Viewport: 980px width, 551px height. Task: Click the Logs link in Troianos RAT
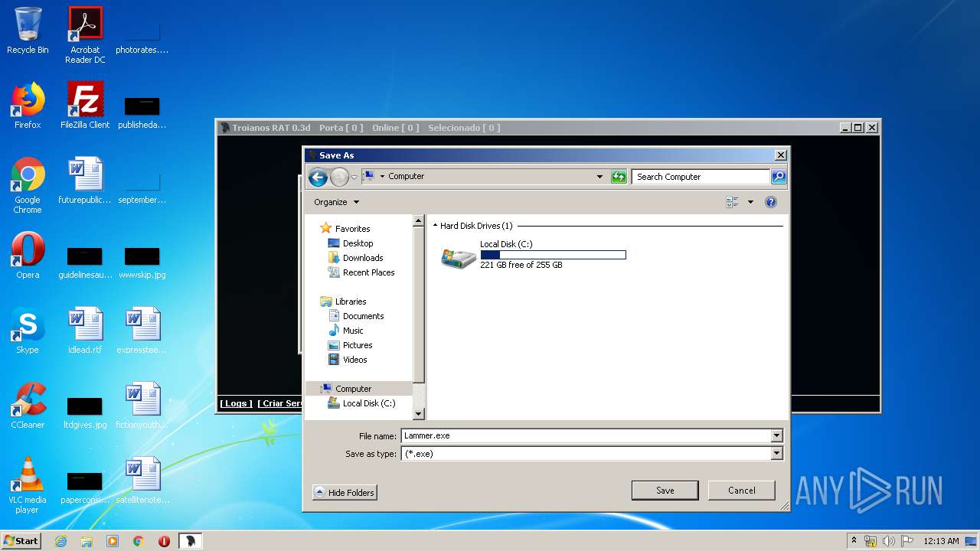(x=236, y=403)
